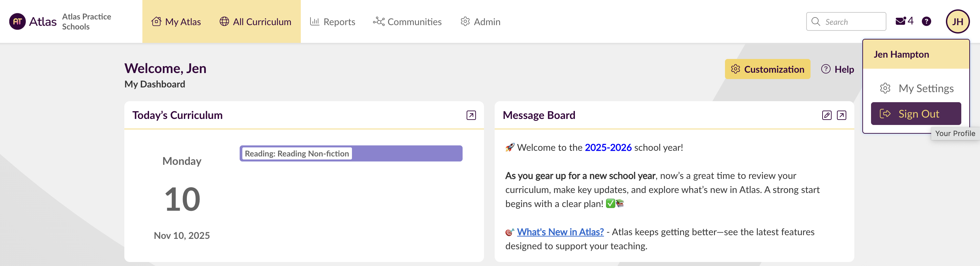The width and height of the screenshot is (980, 266).
Task: Select My Settings from profile menu
Action: [916, 88]
